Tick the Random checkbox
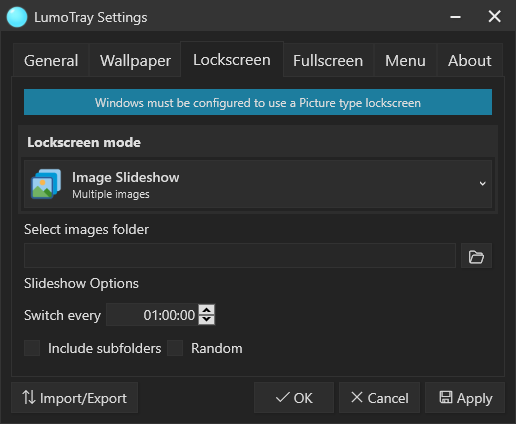516x424 pixels. [175, 348]
